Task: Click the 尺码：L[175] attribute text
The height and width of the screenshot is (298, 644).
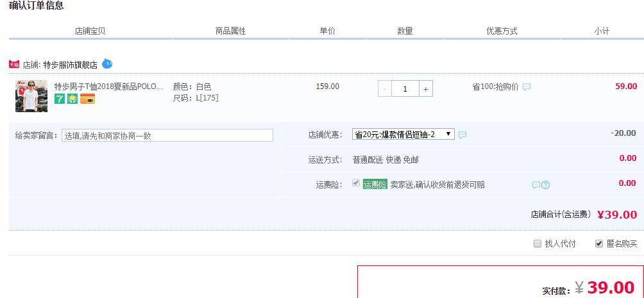Action: (196, 98)
